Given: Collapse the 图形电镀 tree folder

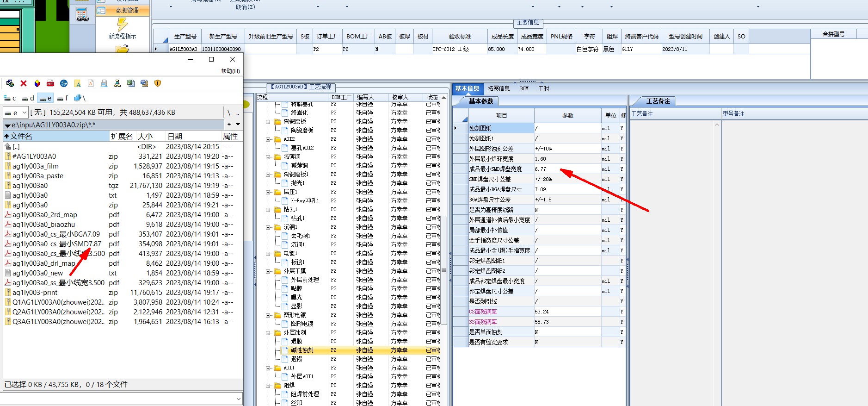Looking at the screenshot, I should click(x=268, y=315).
